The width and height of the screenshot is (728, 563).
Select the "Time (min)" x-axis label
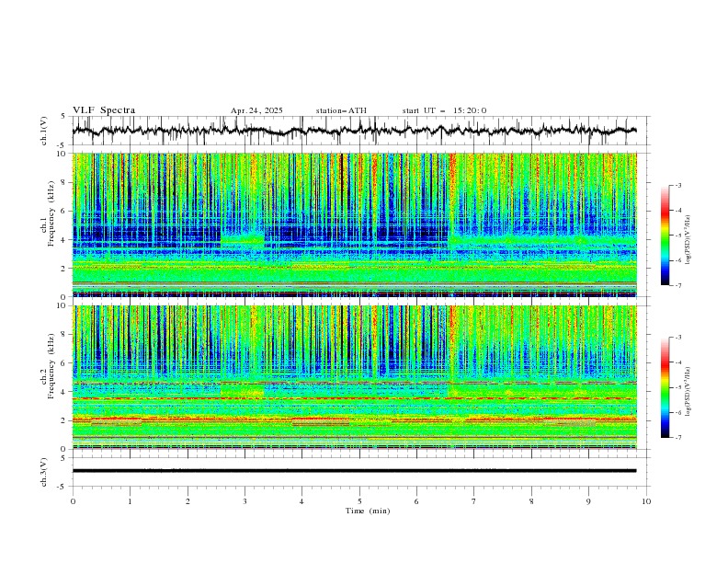point(368,511)
